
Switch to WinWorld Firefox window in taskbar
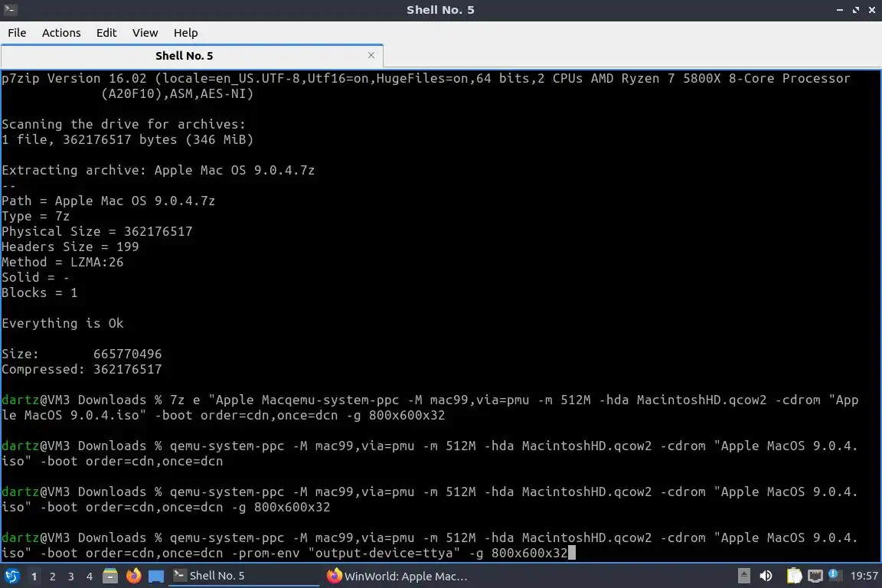click(397, 576)
